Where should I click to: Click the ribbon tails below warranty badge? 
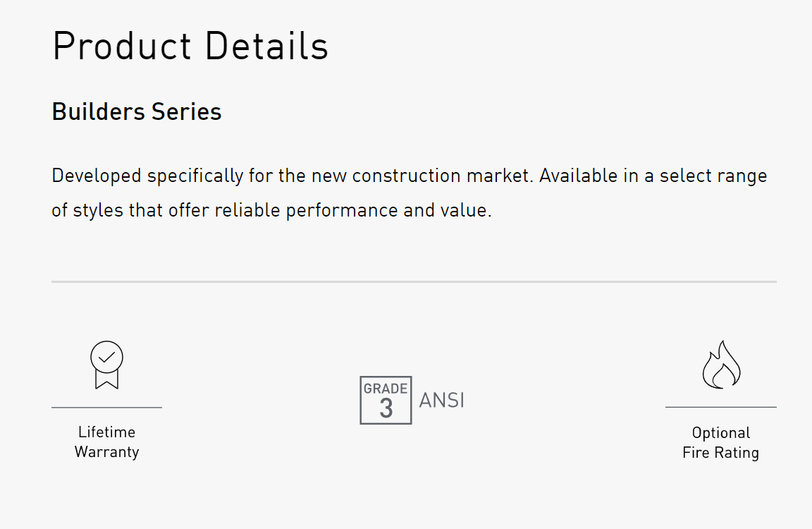coord(106,379)
